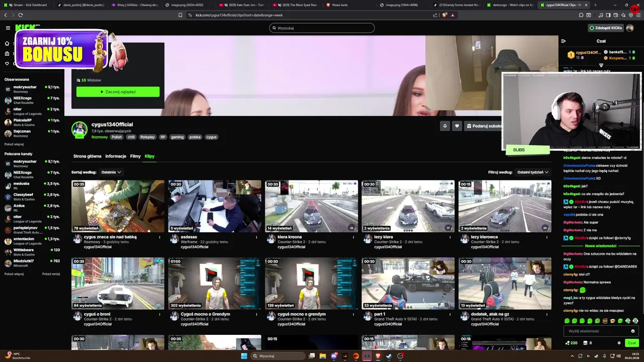
Task: Open 'dodatek, atak na gz' clip thumbnail
Action: pyautogui.click(x=505, y=283)
